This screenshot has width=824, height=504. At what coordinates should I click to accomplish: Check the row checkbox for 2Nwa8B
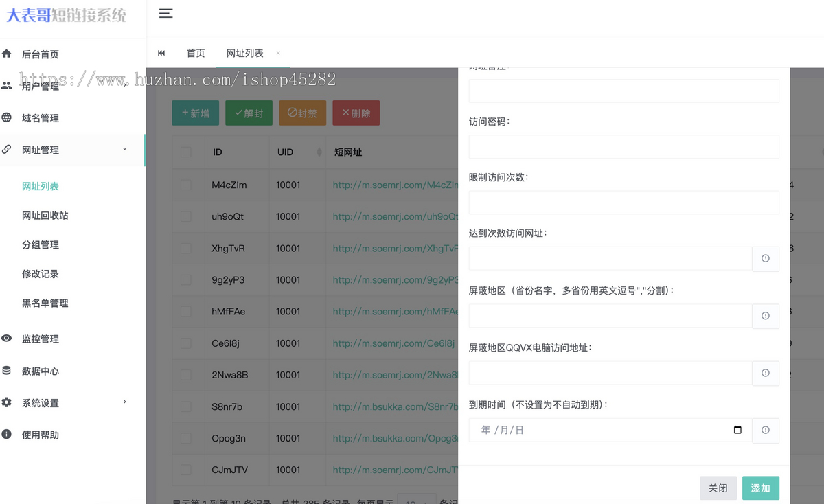point(185,375)
